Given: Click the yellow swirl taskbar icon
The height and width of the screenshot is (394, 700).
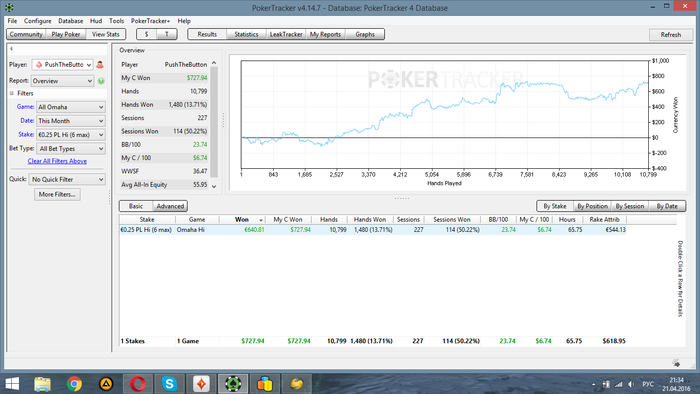Looking at the screenshot, I should (296, 384).
